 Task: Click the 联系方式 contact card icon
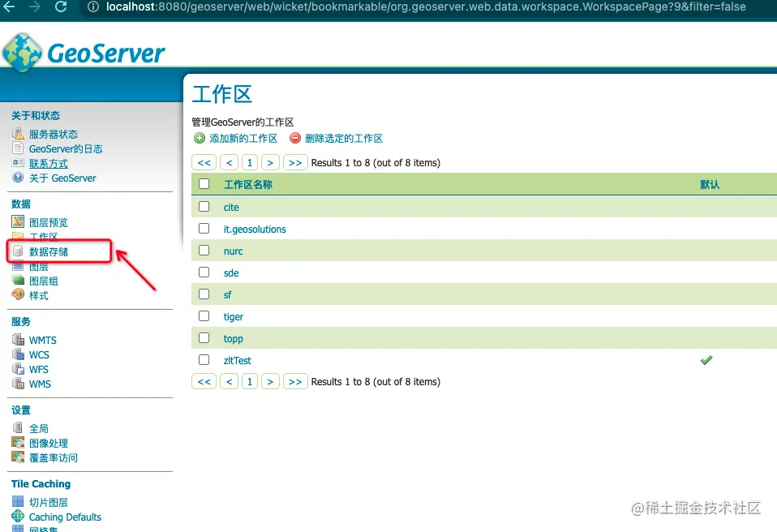(18, 163)
